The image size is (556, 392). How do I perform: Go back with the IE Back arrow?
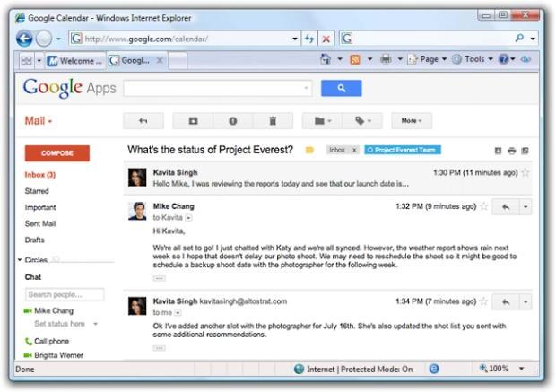[x=24, y=39]
